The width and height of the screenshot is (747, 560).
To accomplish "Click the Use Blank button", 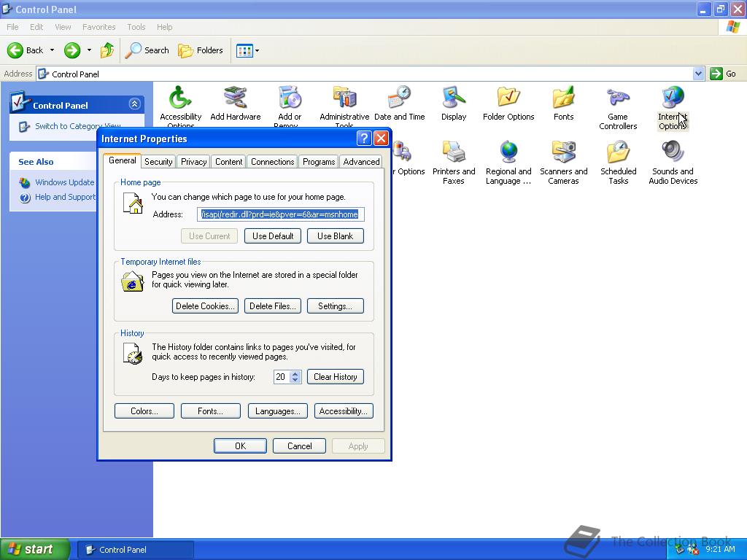I will [336, 236].
